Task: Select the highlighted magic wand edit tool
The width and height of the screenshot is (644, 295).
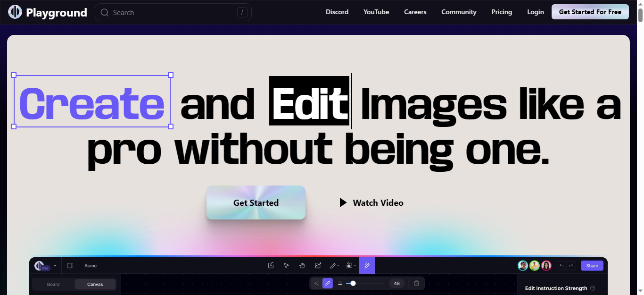Action: click(367, 266)
